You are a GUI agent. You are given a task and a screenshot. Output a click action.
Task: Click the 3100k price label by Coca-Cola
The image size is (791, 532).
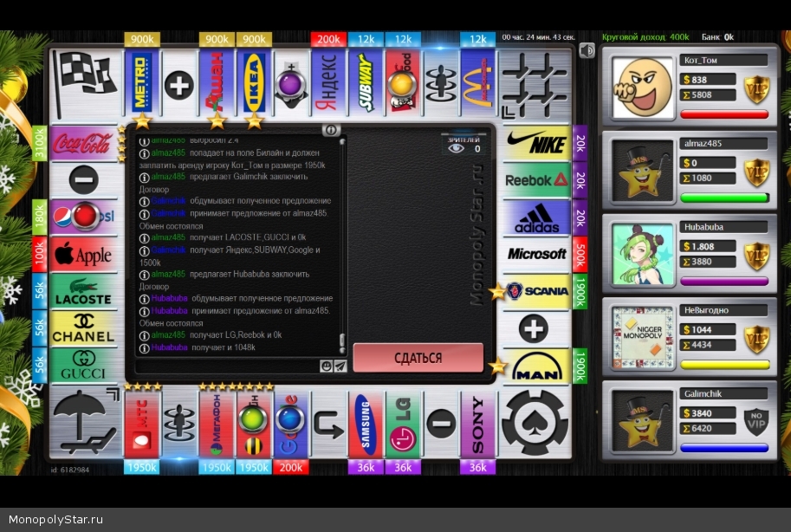pyautogui.click(x=39, y=143)
